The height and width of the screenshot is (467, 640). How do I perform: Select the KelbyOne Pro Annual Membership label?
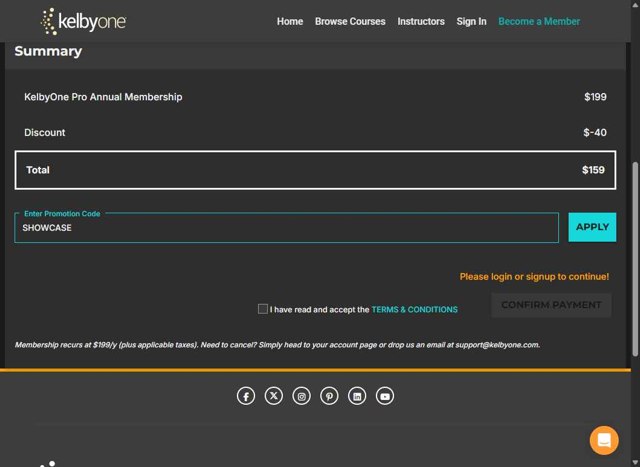[103, 97]
